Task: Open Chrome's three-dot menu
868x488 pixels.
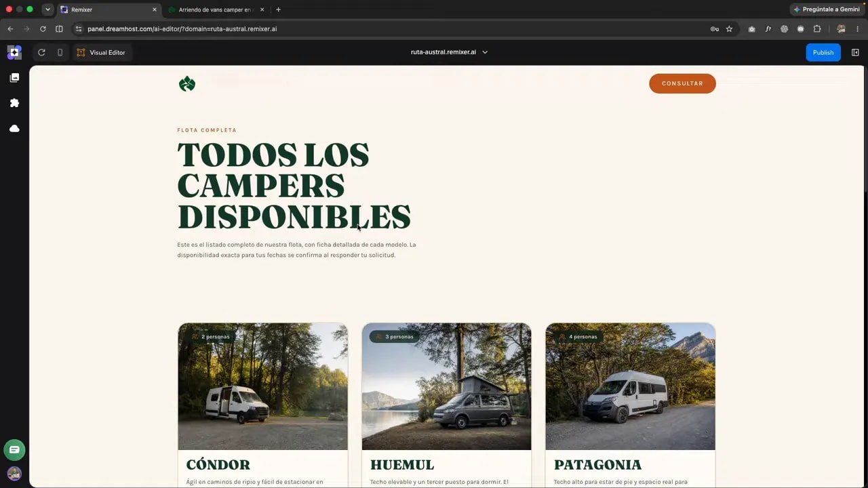Action: pyautogui.click(x=858, y=29)
